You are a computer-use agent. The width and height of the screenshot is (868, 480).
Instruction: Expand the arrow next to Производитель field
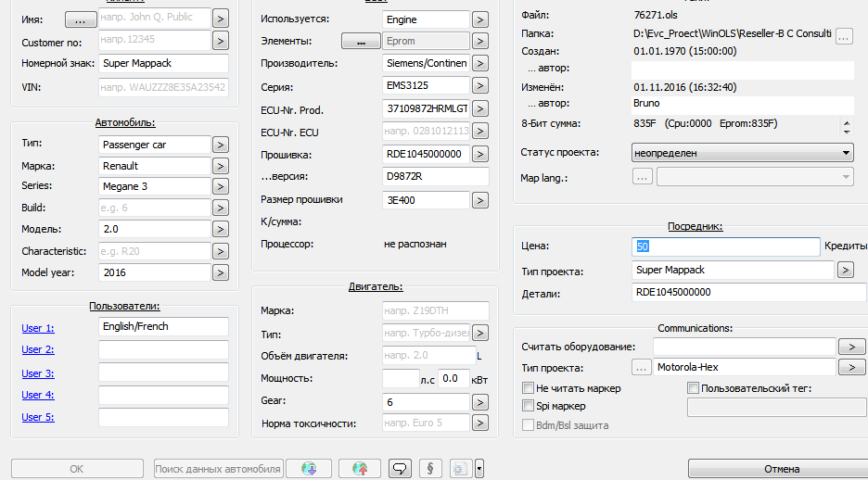pyautogui.click(x=480, y=64)
